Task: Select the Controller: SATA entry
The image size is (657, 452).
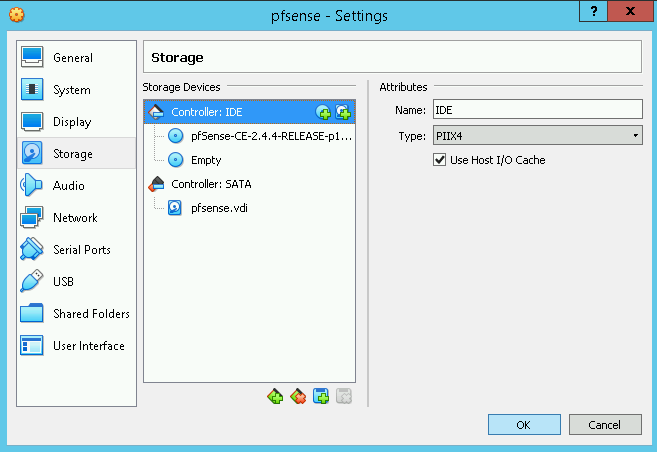Action: [210, 184]
